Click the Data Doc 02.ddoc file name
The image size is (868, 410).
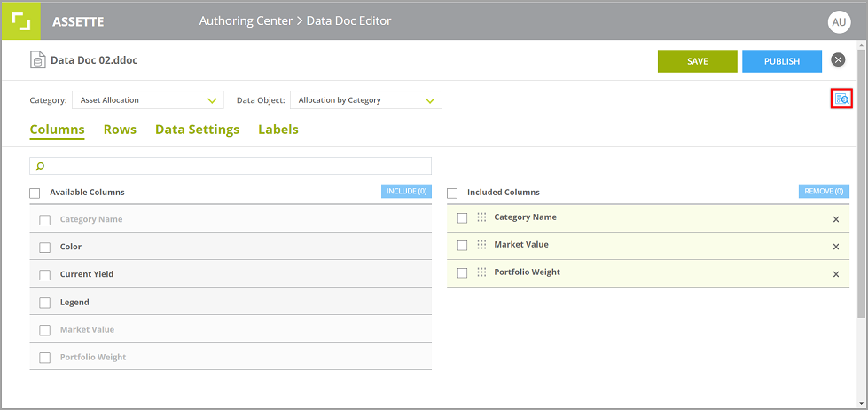(x=94, y=60)
